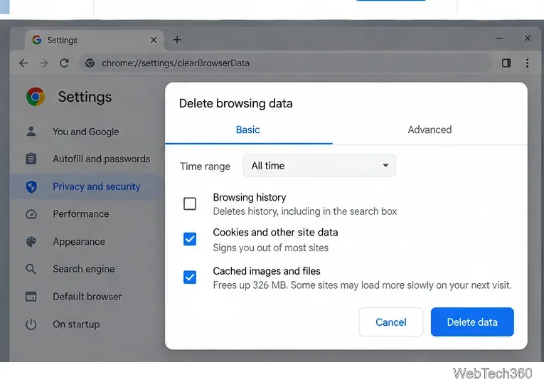Switch to the Basic tab
The image size is (544, 392).
(x=248, y=130)
